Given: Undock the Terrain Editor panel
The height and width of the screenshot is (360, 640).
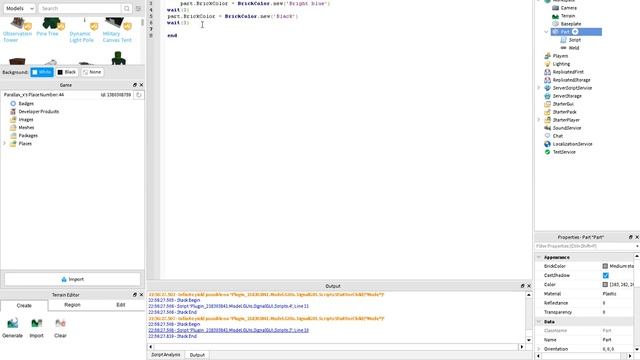Looking at the screenshot, I should (135, 295).
